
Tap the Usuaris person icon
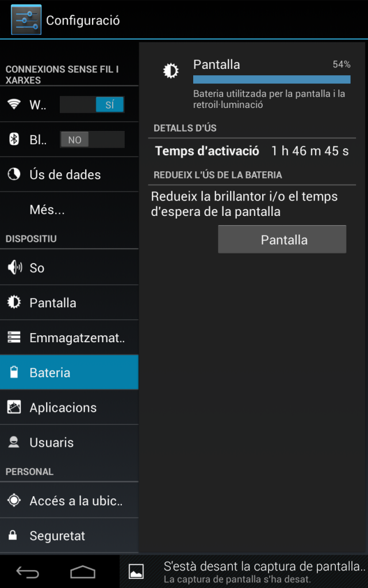tap(14, 443)
